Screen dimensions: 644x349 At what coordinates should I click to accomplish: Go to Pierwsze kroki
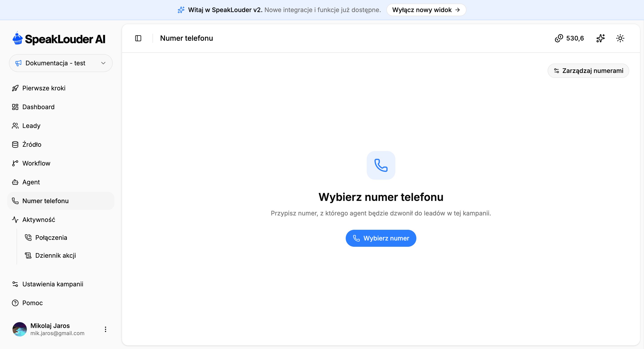61,88
